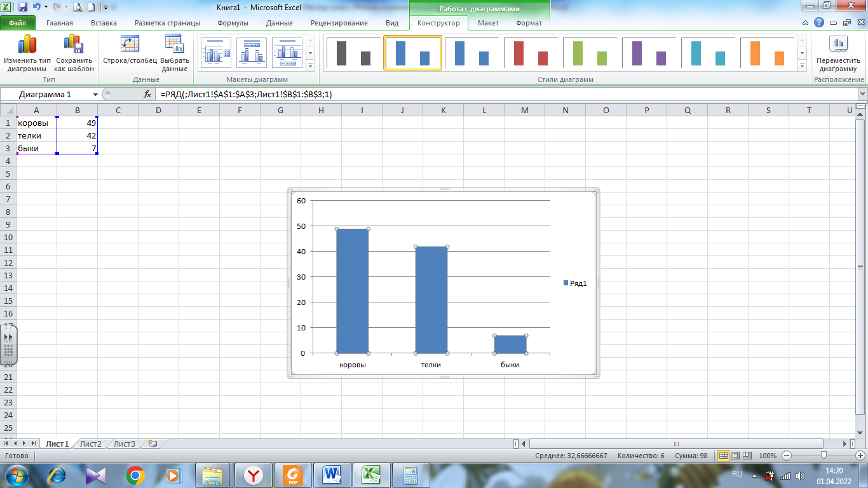
Task: Expand the chart styles gallery
Action: click(x=802, y=66)
